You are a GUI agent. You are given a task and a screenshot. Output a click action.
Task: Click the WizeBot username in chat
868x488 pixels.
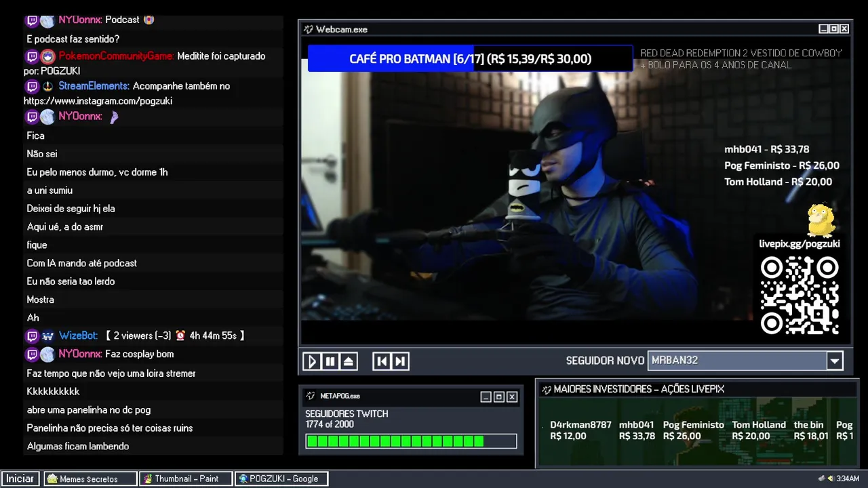coord(79,336)
